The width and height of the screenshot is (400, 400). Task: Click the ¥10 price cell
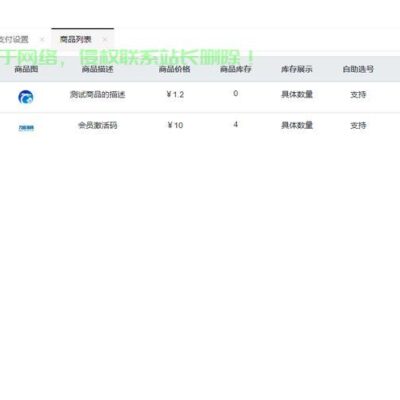175,125
